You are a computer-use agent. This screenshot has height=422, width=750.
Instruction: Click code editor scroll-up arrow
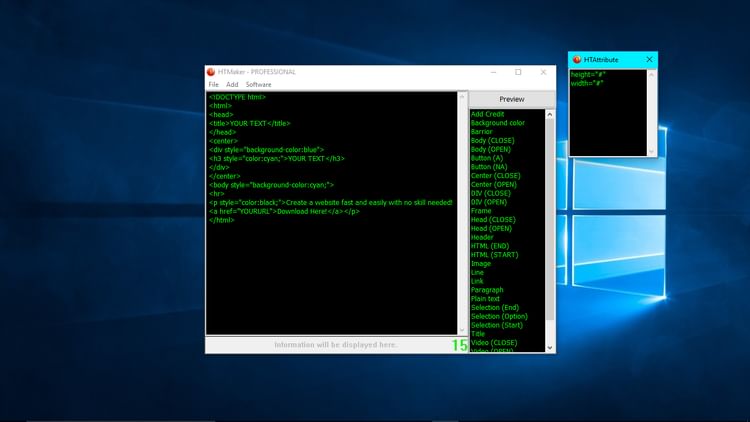[462, 97]
